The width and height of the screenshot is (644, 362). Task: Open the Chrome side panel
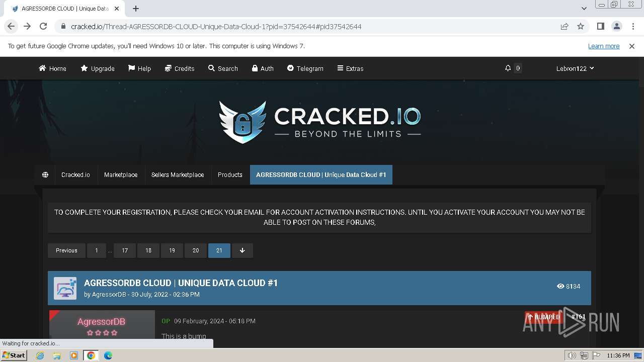point(600,26)
